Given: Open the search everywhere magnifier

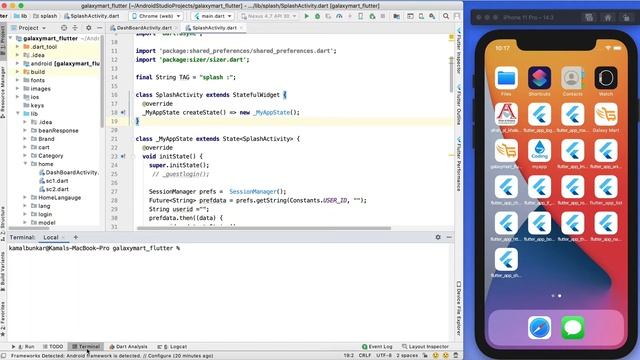Looking at the screenshot, I should (x=446, y=16).
